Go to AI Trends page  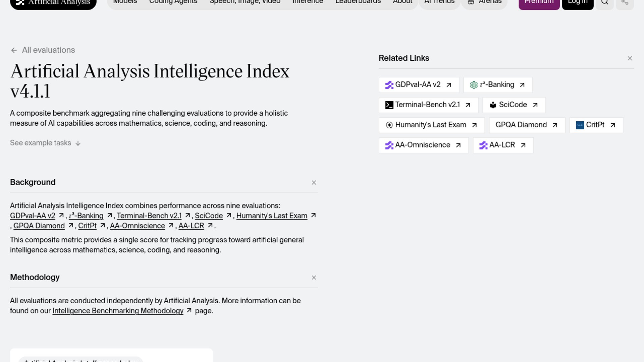439,3
